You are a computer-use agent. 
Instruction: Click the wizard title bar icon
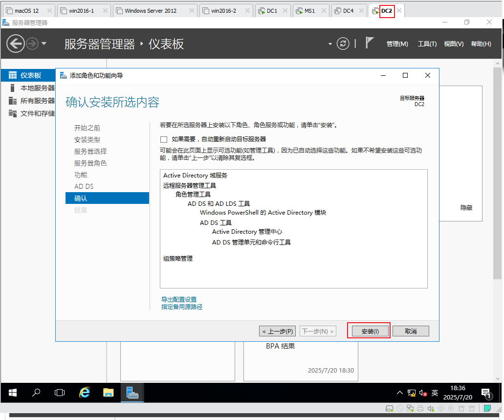pos(64,75)
